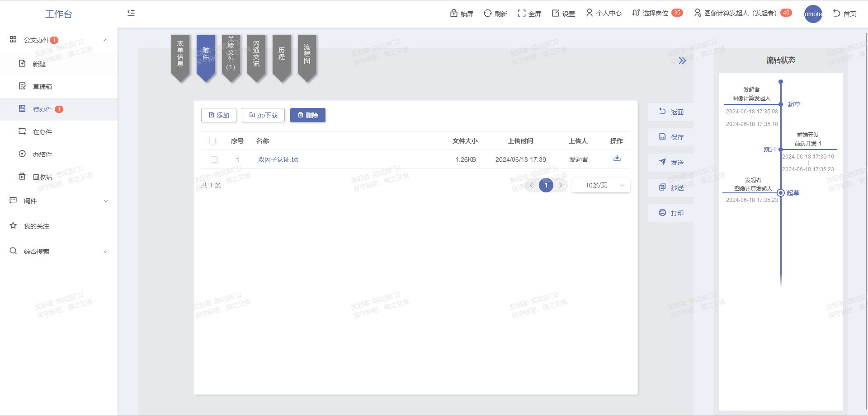
Task: Switch to the 表单信息 tab
Action: click(180, 58)
